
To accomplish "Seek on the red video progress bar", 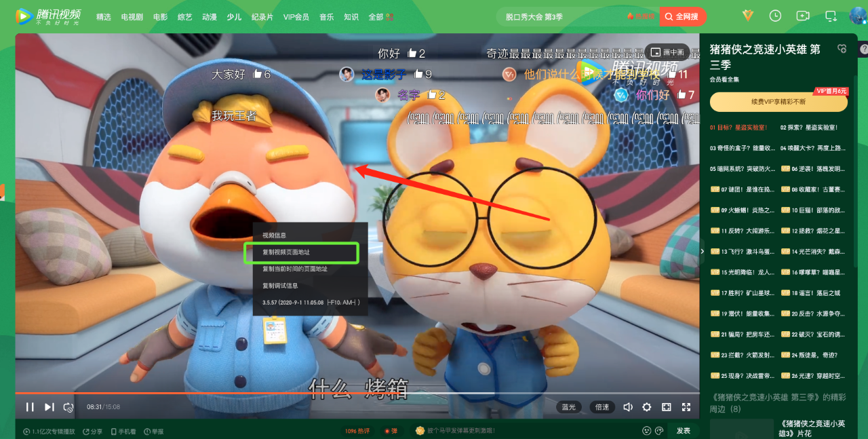I will tap(357, 393).
